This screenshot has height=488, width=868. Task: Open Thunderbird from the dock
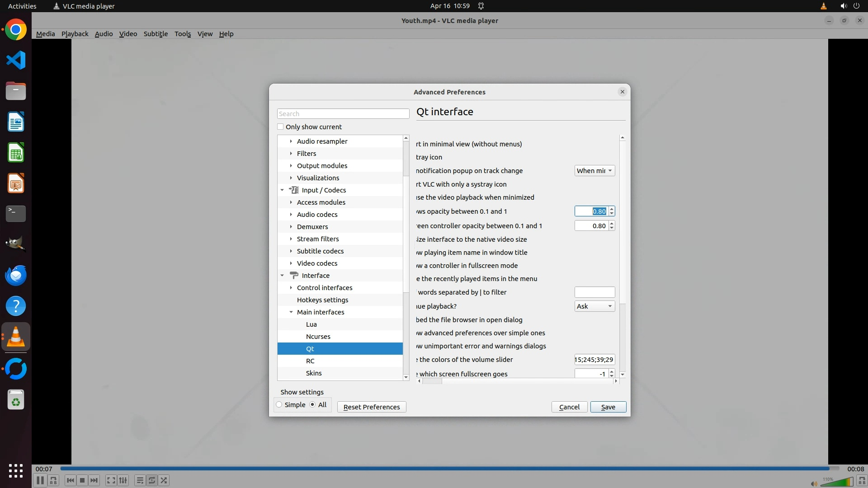click(16, 275)
